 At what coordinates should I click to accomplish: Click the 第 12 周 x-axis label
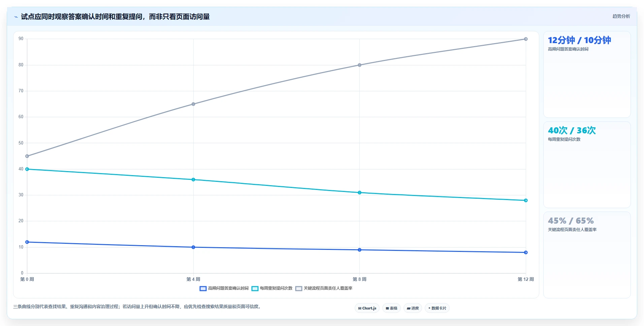(x=526, y=279)
